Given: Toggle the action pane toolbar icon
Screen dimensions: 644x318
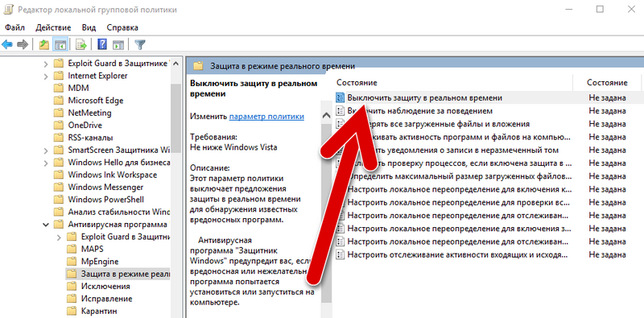Looking at the screenshot, I should 118,44.
